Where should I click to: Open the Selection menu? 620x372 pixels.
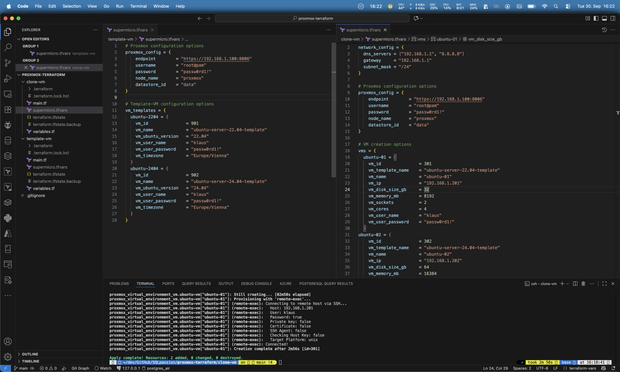[72, 6]
